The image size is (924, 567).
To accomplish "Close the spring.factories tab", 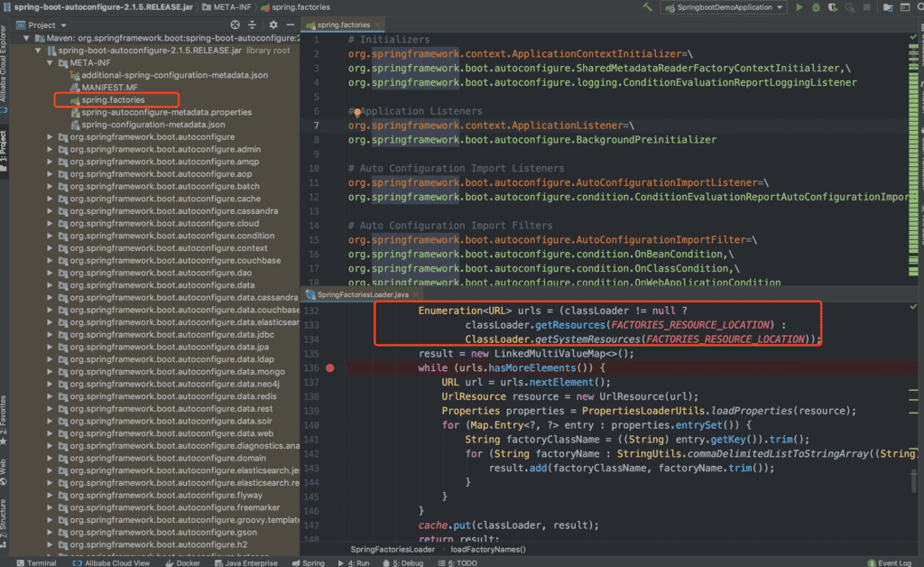I will (x=378, y=24).
